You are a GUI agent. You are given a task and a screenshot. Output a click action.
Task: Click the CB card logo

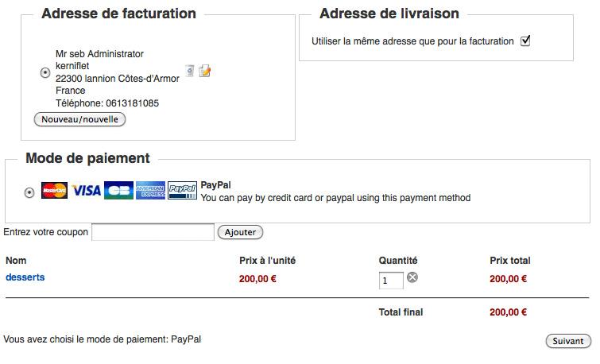(x=118, y=191)
